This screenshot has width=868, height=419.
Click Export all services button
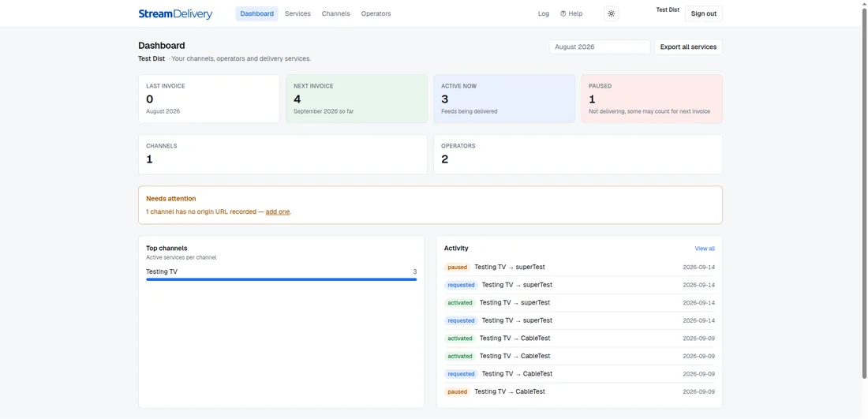(x=688, y=47)
